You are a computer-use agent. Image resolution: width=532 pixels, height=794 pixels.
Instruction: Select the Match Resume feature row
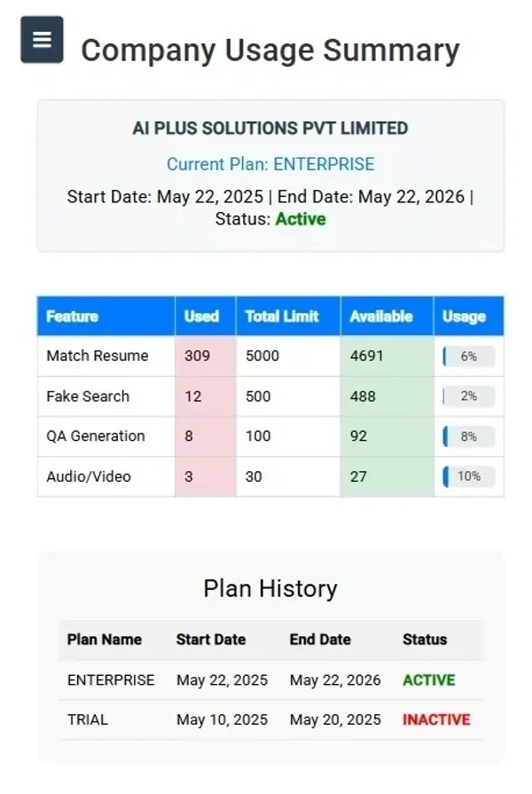coord(98,356)
